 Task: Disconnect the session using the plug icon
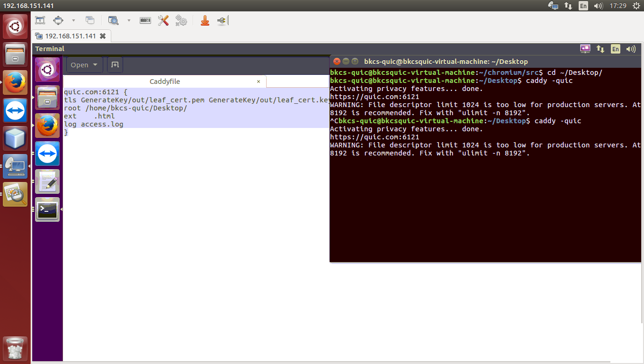click(x=221, y=20)
